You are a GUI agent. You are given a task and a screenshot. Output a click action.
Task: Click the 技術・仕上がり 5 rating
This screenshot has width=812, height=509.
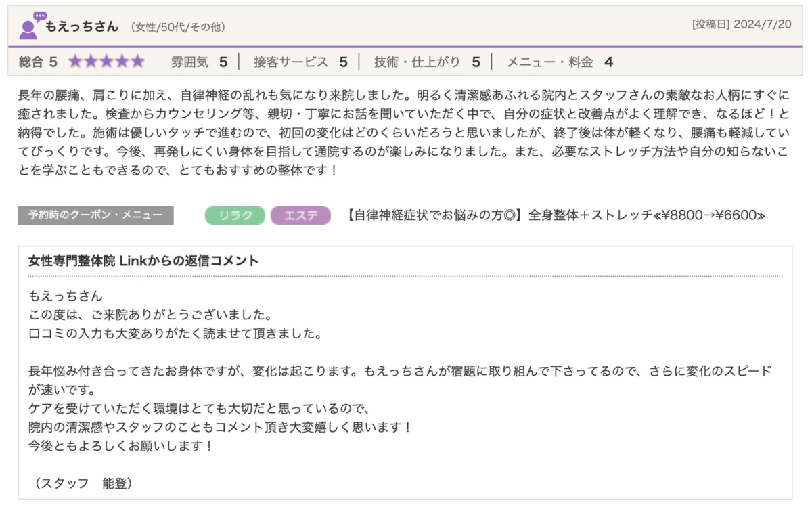tap(427, 62)
